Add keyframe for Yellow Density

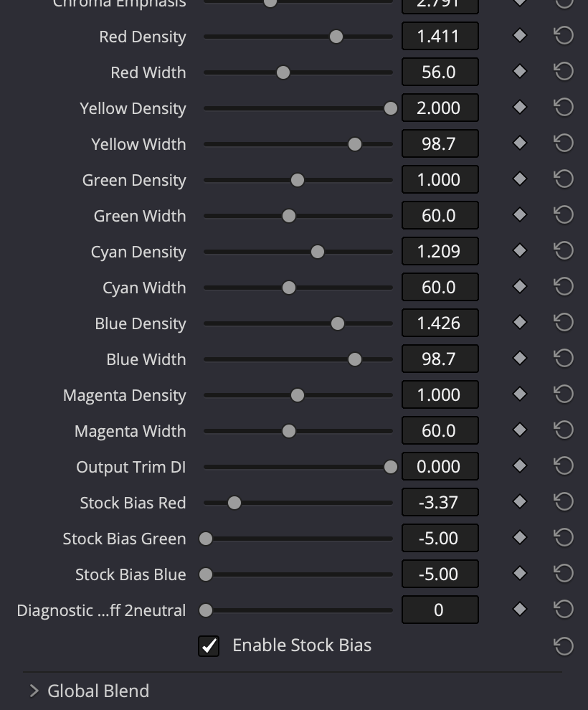coord(520,108)
